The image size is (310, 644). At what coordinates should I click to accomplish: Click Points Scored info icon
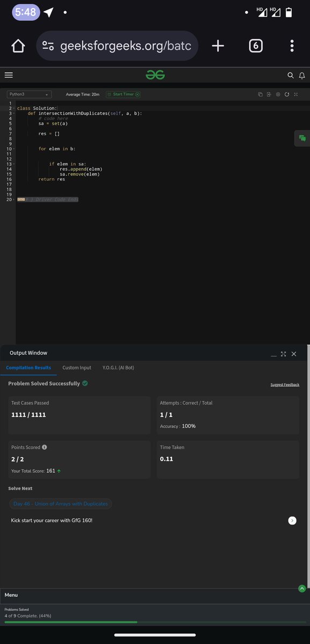pos(44,447)
